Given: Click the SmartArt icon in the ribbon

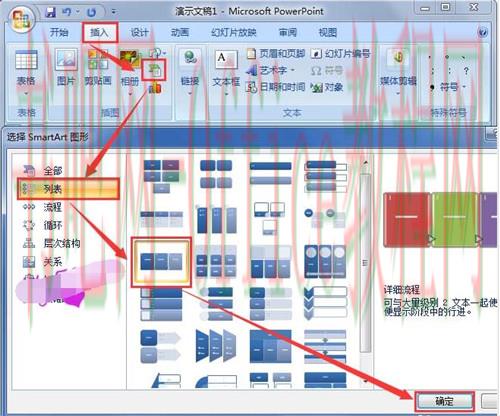Looking at the screenshot, I should click(154, 70).
